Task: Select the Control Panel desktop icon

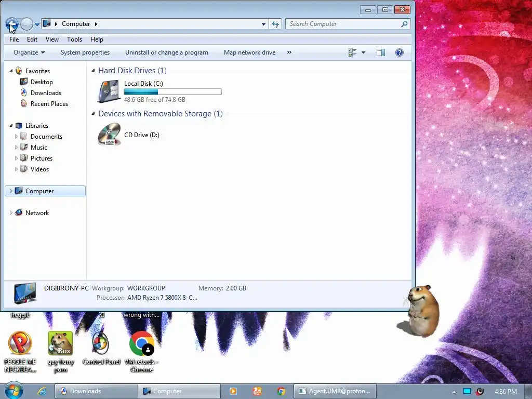Action: click(x=101, y=348)
